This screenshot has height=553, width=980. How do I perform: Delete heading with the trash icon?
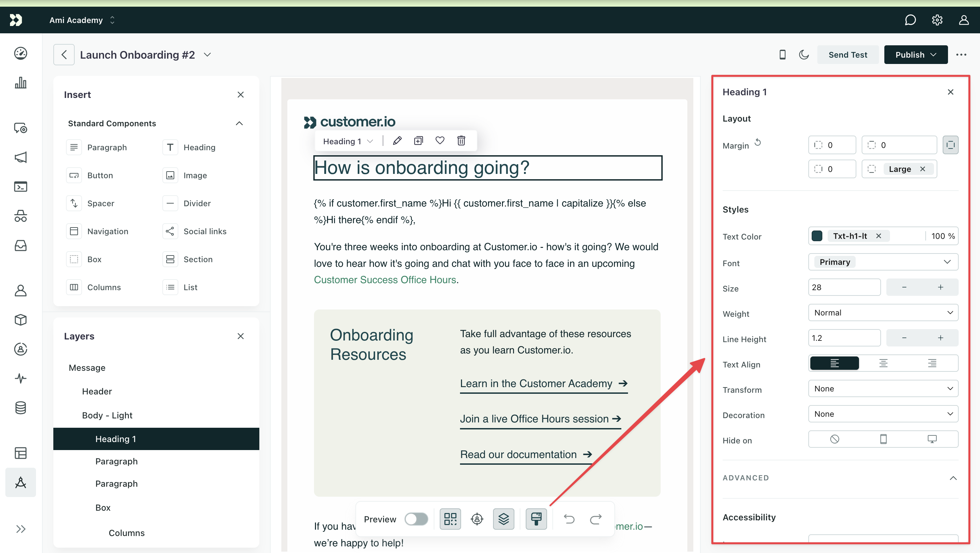pos(461,141)
